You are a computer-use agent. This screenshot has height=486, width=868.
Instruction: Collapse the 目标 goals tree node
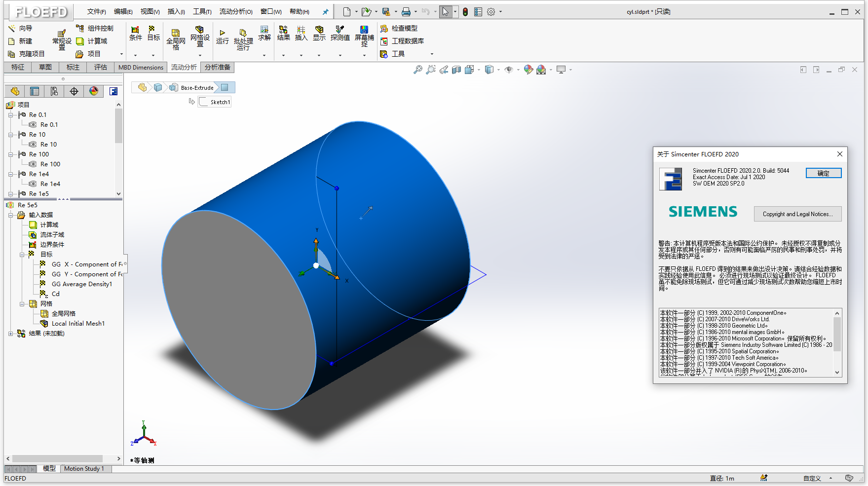pyautogui.click(x=22, y=255)
